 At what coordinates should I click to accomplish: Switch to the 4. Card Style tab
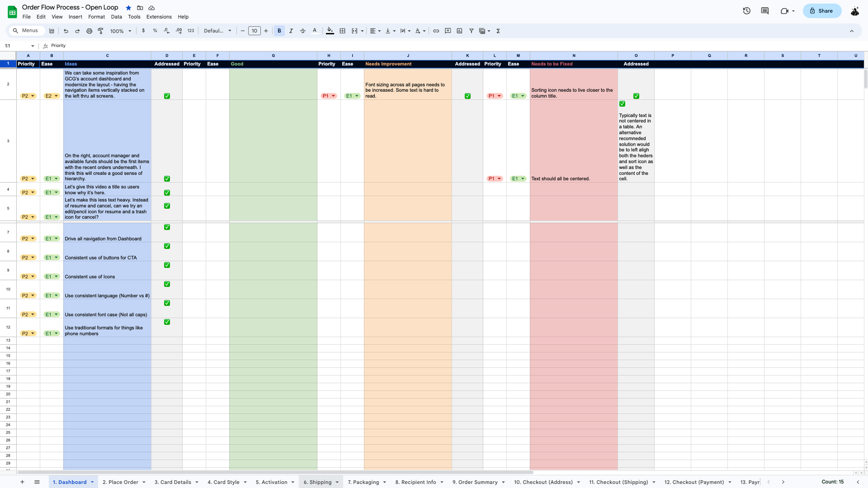coord(223,482)
